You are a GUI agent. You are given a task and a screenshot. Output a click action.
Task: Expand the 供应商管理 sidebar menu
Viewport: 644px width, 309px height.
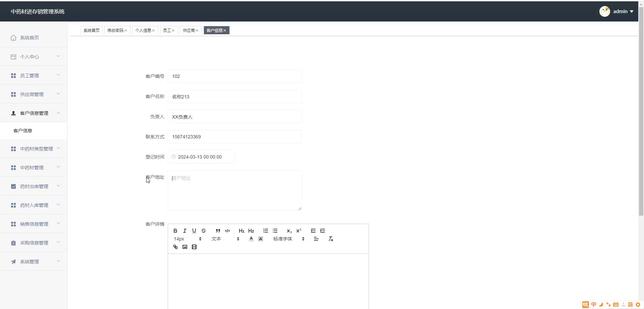click(34, 94)
